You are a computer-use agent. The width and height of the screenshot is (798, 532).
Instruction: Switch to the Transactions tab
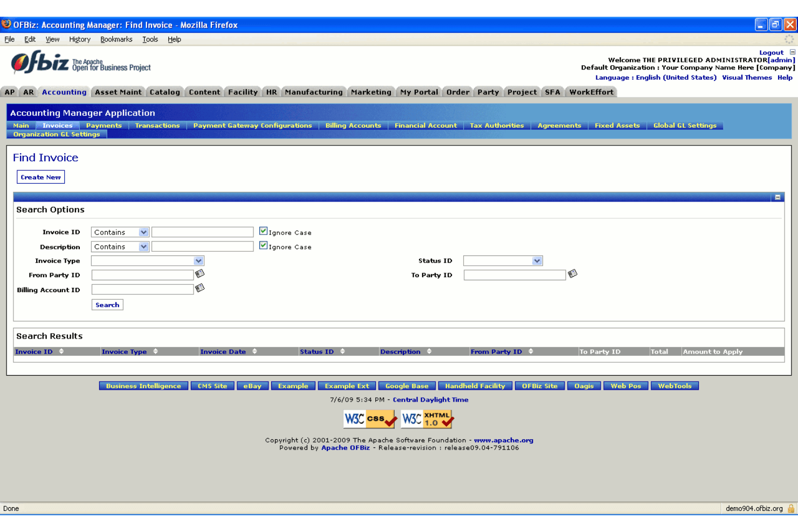click(157, 126)
